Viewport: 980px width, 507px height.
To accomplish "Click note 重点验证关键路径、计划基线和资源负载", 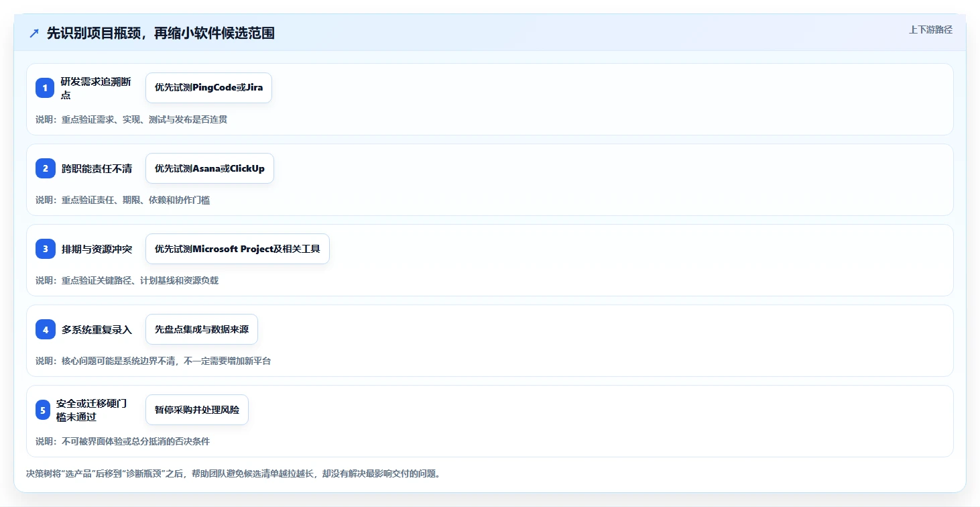I will (x=127, y=280).
